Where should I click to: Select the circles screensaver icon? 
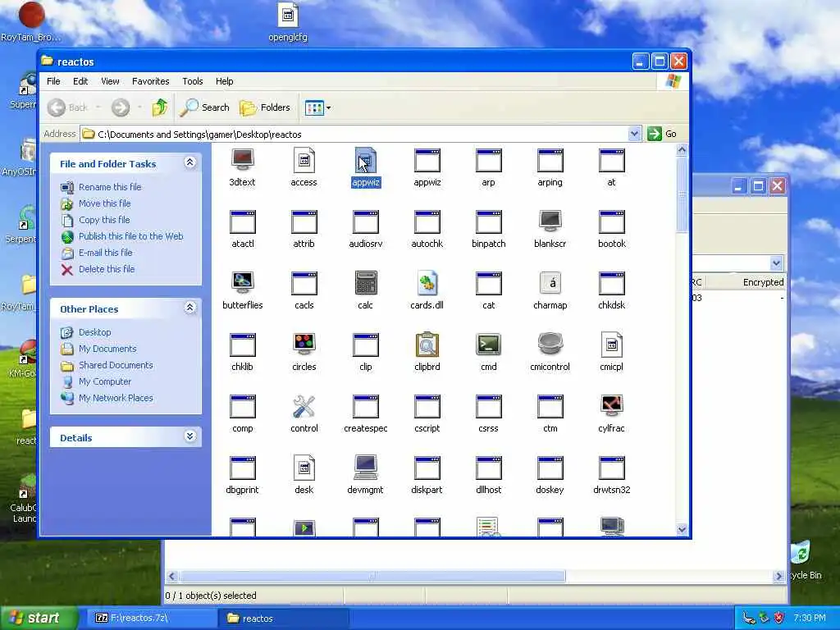pos(304,344)
